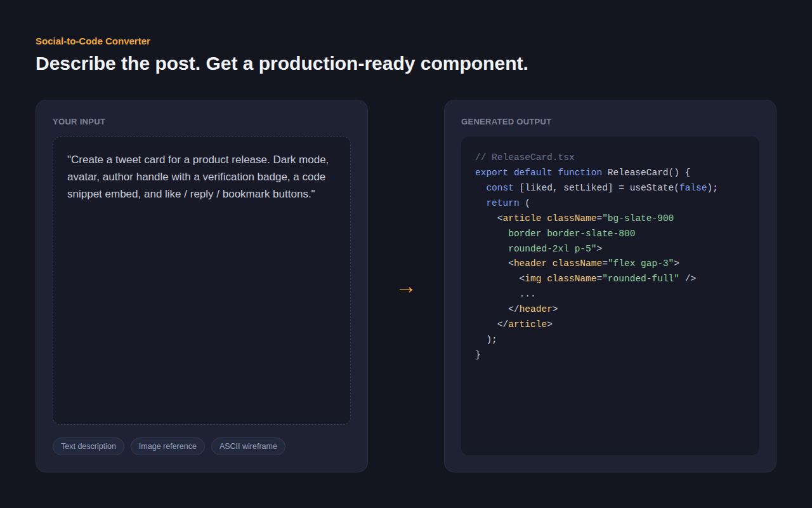Click the ellipsis line in the code

click(527, 294)
